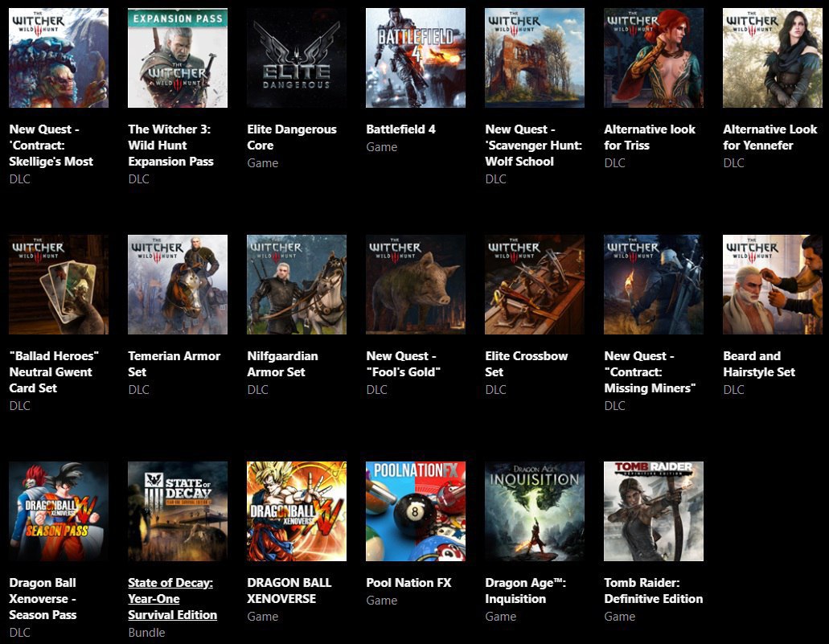Click the DLC label under Alternative look for Triss

[x=614, y=163]
